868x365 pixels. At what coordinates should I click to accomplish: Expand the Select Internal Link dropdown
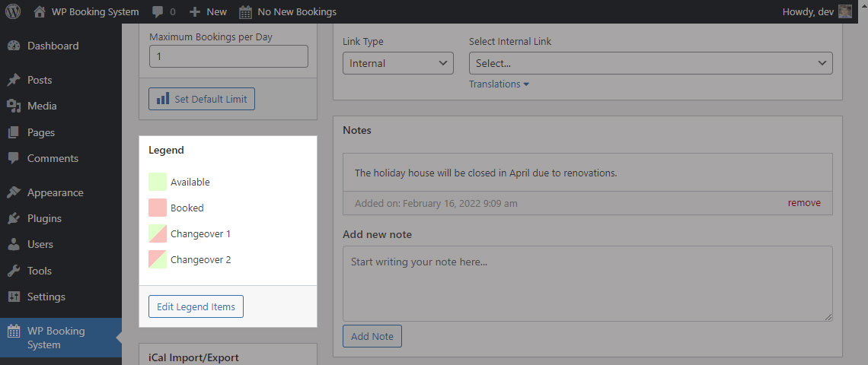tap(650, 63)
